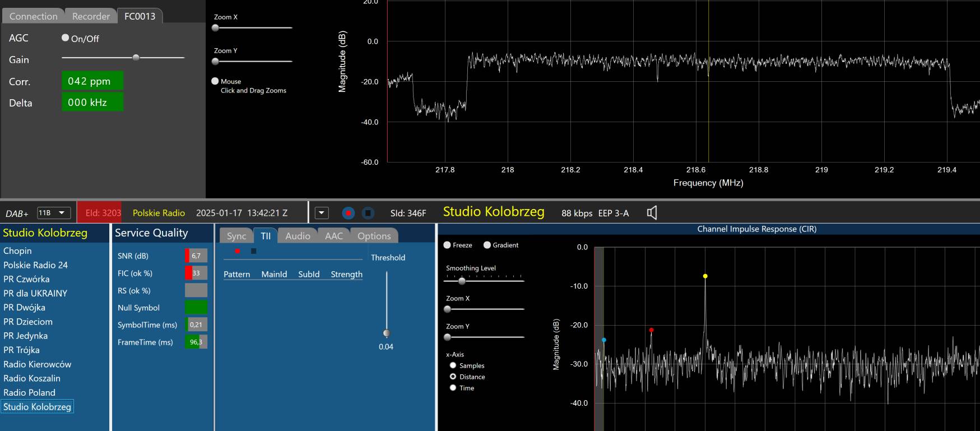The height and width of the screenshot is (431, 980).
Task: Mute audio with the speaker icon
Action: coord(652,213)
